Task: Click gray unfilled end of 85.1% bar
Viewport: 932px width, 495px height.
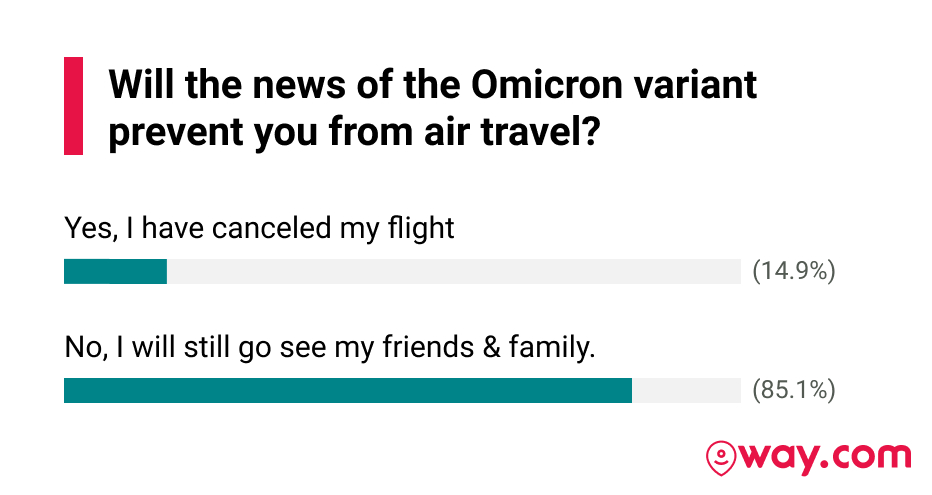Action: coord(686,391)
